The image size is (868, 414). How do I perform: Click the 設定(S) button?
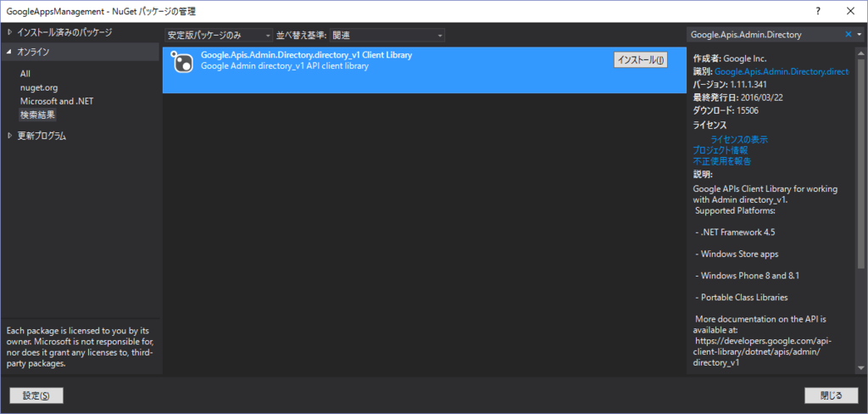point(36,395)
